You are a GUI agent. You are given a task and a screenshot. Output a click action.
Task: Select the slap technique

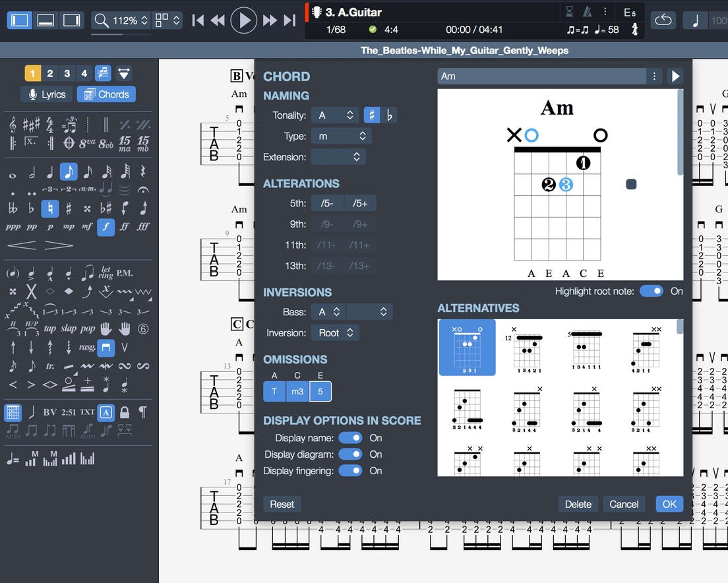coord(69,329)
